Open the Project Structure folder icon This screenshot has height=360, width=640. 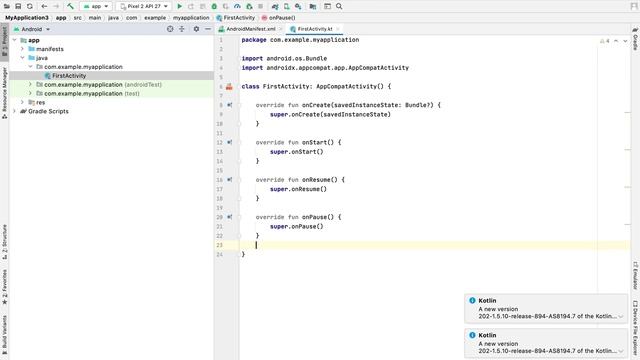tap(313, 6)
